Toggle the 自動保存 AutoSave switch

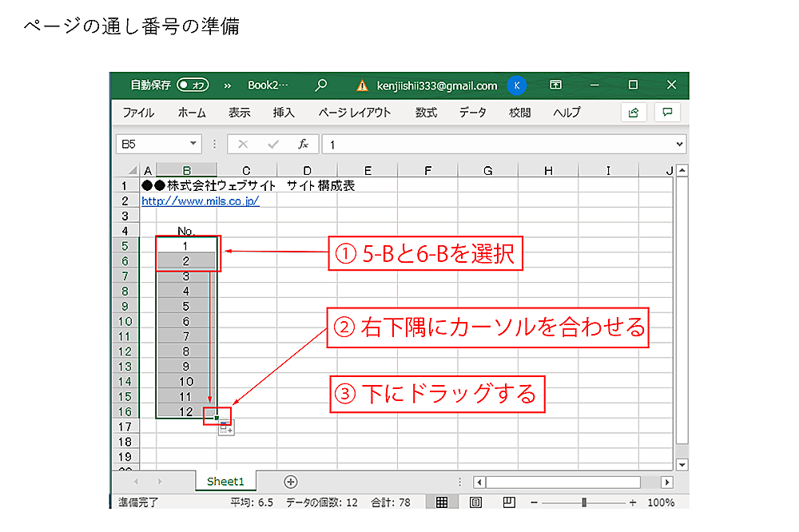(193, 85)
